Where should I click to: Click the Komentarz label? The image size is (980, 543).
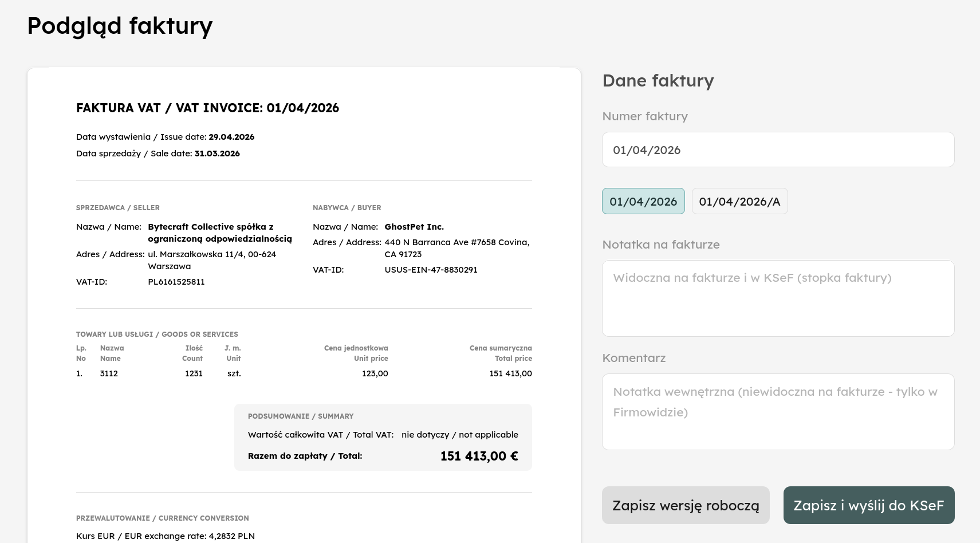[x=634, y=358]
